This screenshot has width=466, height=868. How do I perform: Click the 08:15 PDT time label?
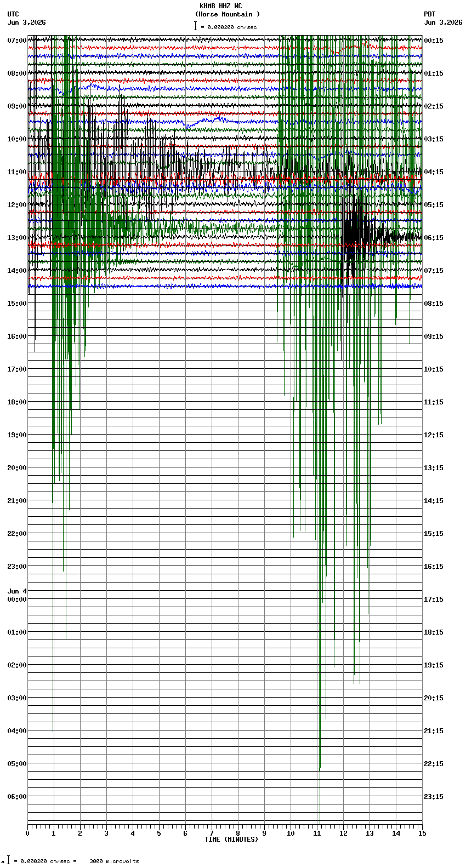click(x=434, y=304)
